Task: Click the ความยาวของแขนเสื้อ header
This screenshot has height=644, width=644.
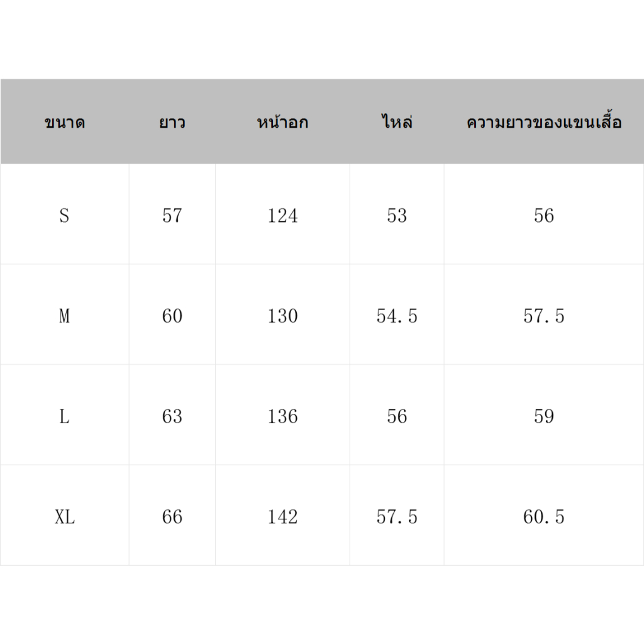Action: point(544,123)
